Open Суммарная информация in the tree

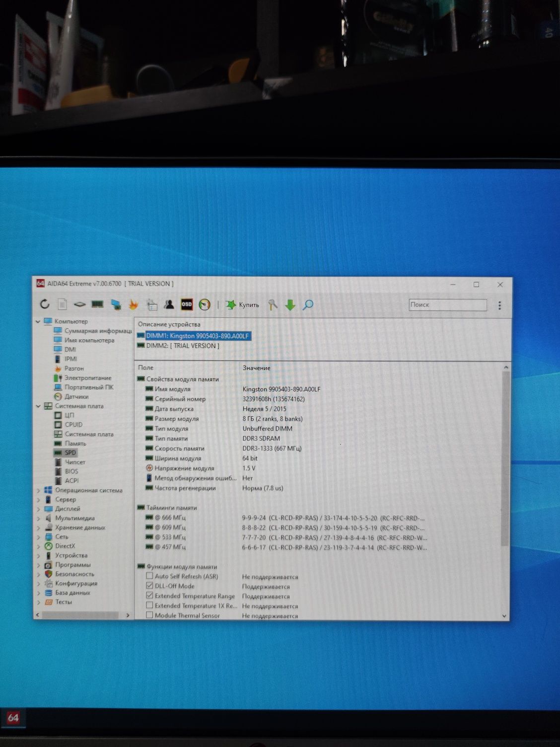point(98,331)
